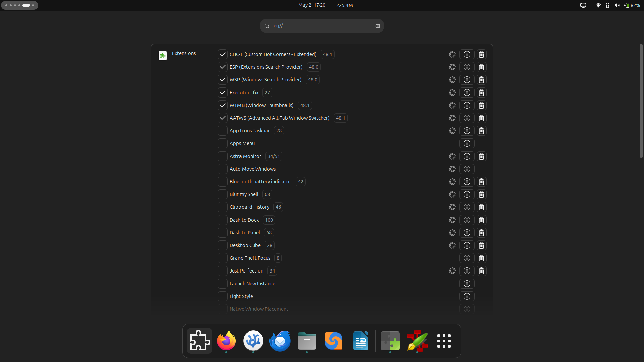Image resolution: width=644 pixels, height=362 pixels.
Task: Open Just Perfection settings gear
Action: [452, 271]
